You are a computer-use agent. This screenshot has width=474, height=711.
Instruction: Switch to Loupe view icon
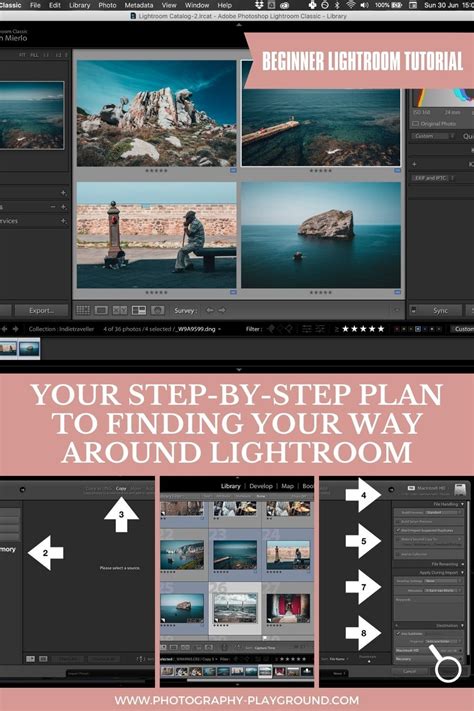(x=101, y=310)
